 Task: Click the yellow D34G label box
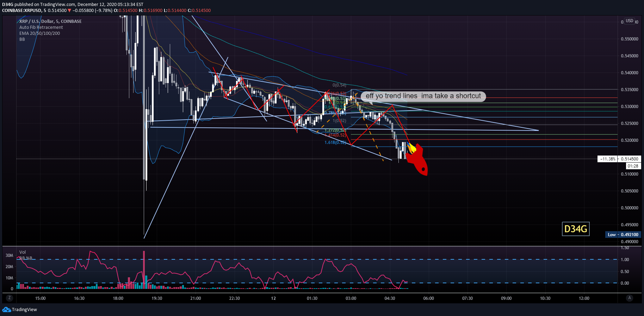[x=576, y=229]
